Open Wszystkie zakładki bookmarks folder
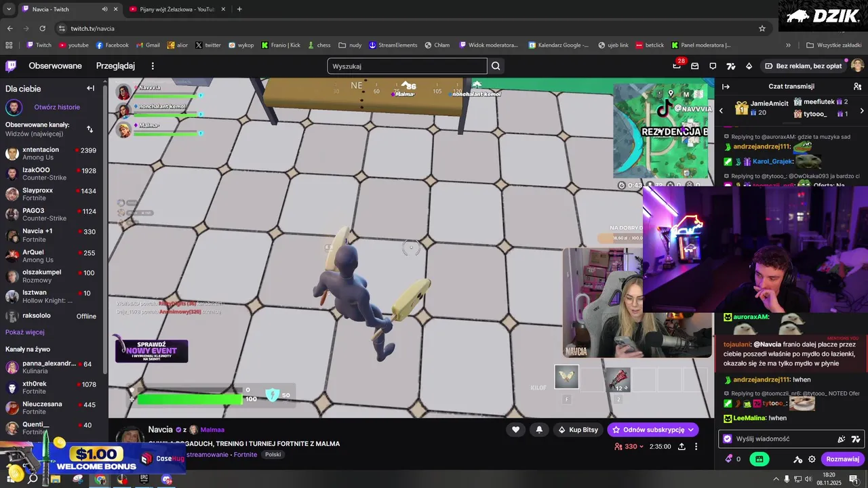Screen dimensions: 868x488 click(833, 45)
